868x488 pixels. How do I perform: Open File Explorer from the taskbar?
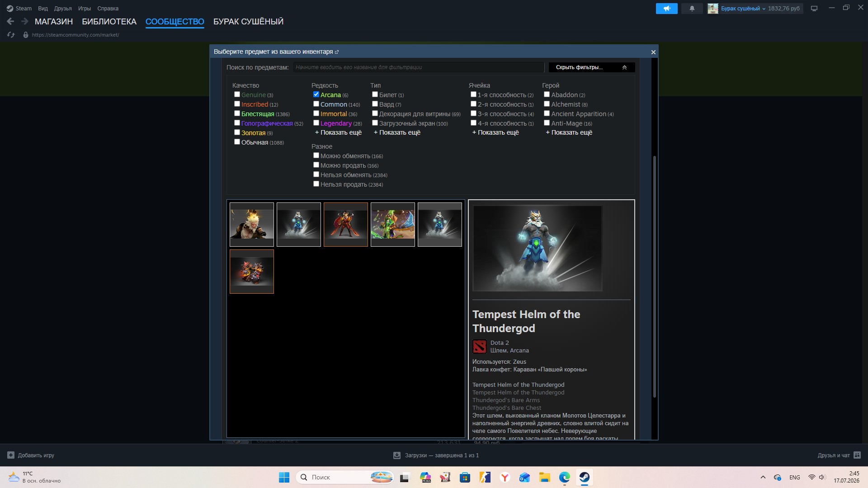[x=544, y=477]
